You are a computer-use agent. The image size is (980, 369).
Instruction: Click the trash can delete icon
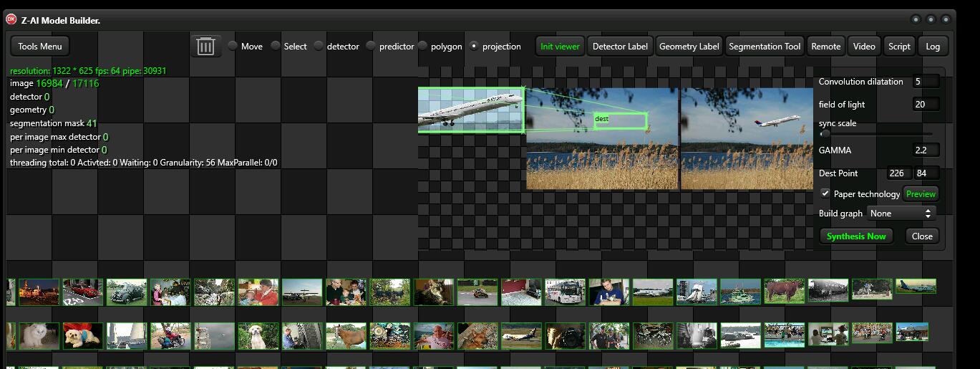[x=205, y=46]
